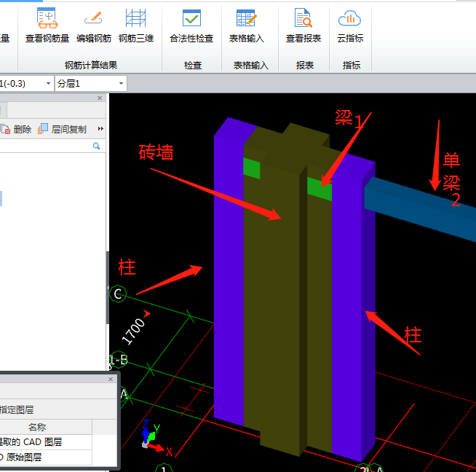Close the layer management panel
The width and height of the screenshot is (476, 472).
(x=111, y=379)
